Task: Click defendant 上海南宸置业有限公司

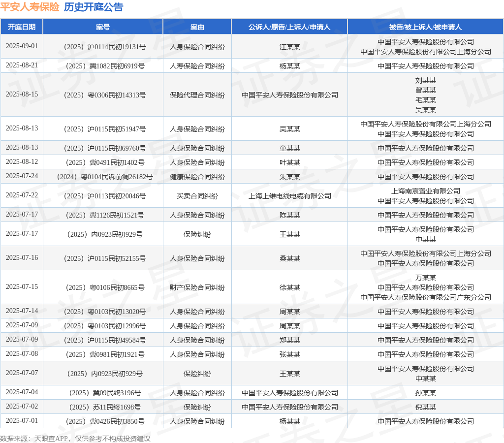Action: [426, 191]
